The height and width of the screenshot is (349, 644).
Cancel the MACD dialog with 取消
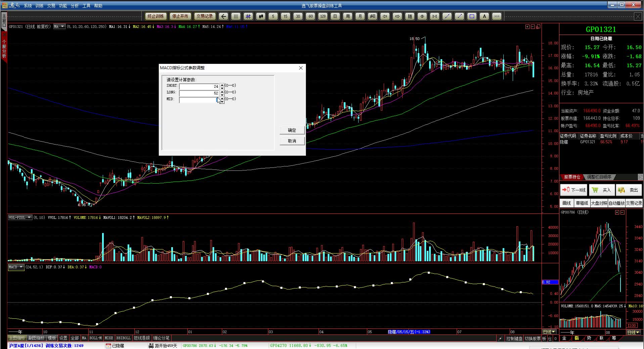[x=292, y=141]
